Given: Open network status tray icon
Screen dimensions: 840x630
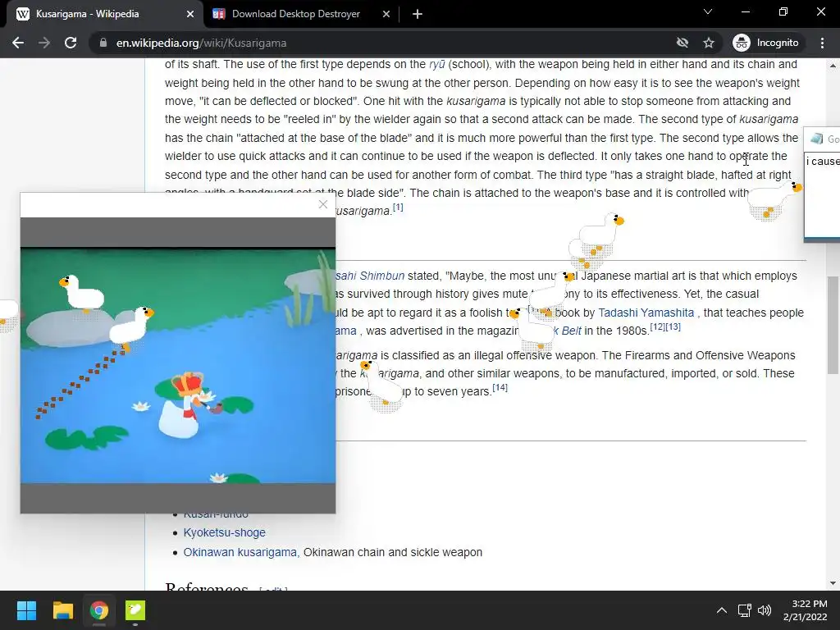Looking at the screenshot, I should pos(744,610).
